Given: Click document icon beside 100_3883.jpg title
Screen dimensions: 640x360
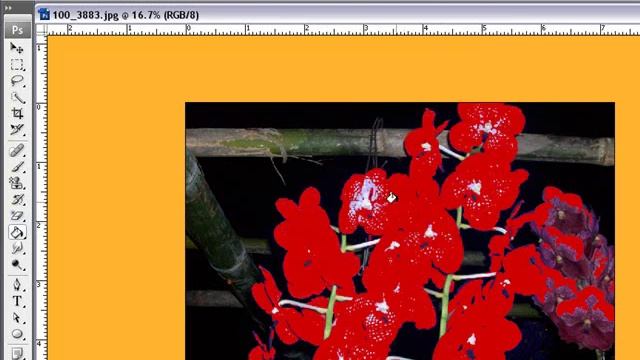Looking at the screenshot, I should pyautogui.click(x=43, y=15).
